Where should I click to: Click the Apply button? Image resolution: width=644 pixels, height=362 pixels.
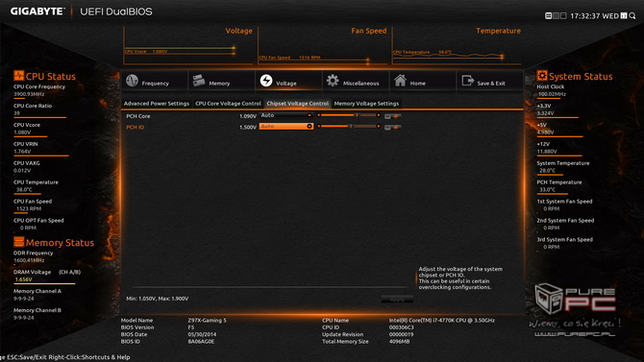[x=397, y=300]
